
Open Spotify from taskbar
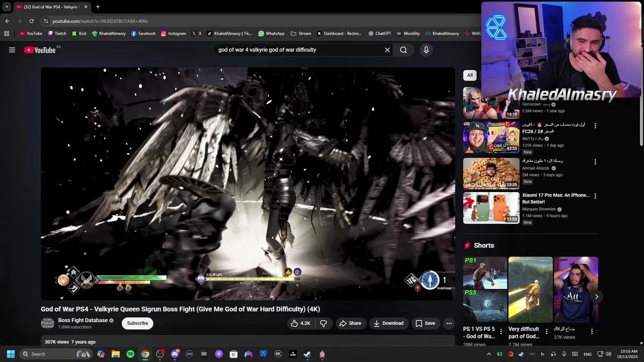130,354
